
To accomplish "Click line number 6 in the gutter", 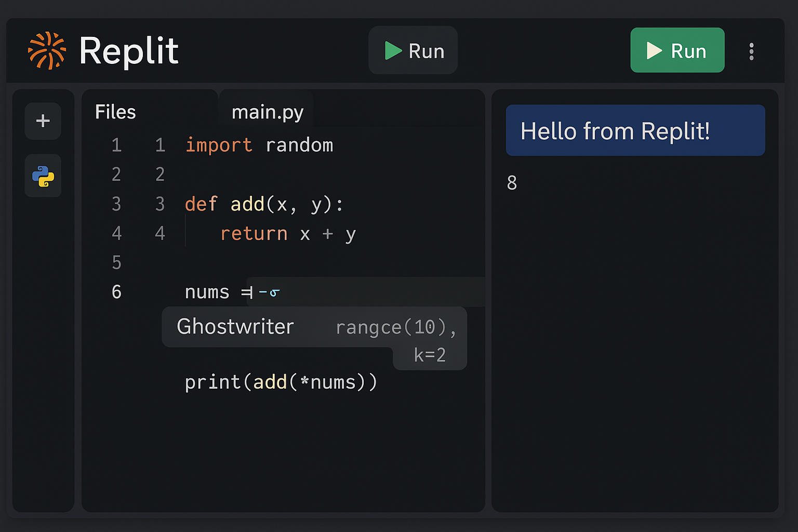I will tap(117, 292).
